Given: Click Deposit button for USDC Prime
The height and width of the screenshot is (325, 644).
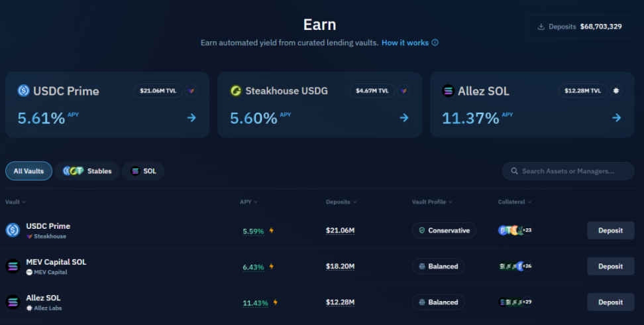Looking at the screenshot, I should click(x=610, y=230).
